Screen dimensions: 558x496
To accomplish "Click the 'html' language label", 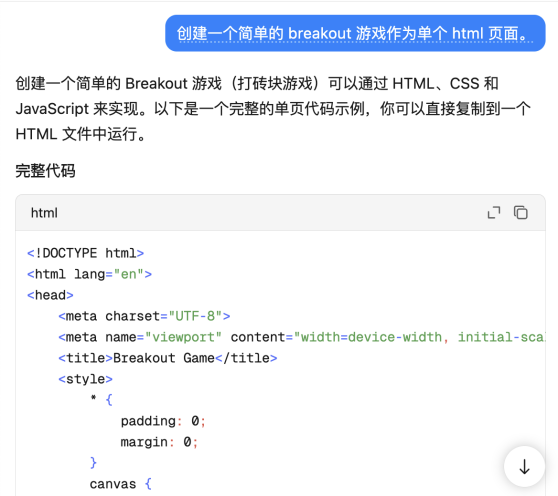I will pos(44,213).
